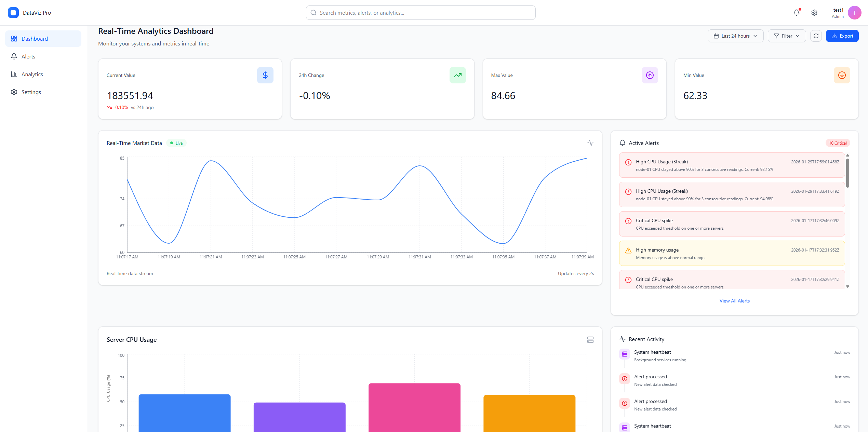The height and width of the screenshot is (432, 868).
Task: Click the up-arrow icon on Max Value card
Action: tap(650, 75)
